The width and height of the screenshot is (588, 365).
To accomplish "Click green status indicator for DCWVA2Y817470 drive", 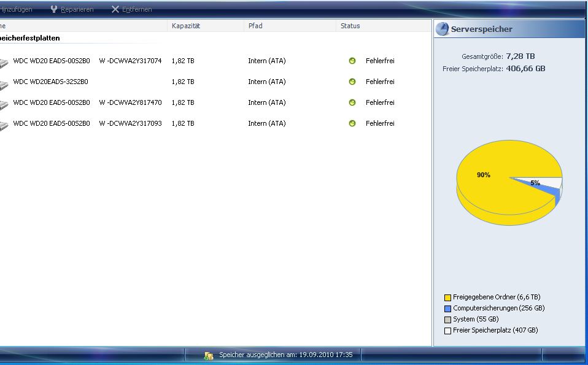I will tap(352, 102).
